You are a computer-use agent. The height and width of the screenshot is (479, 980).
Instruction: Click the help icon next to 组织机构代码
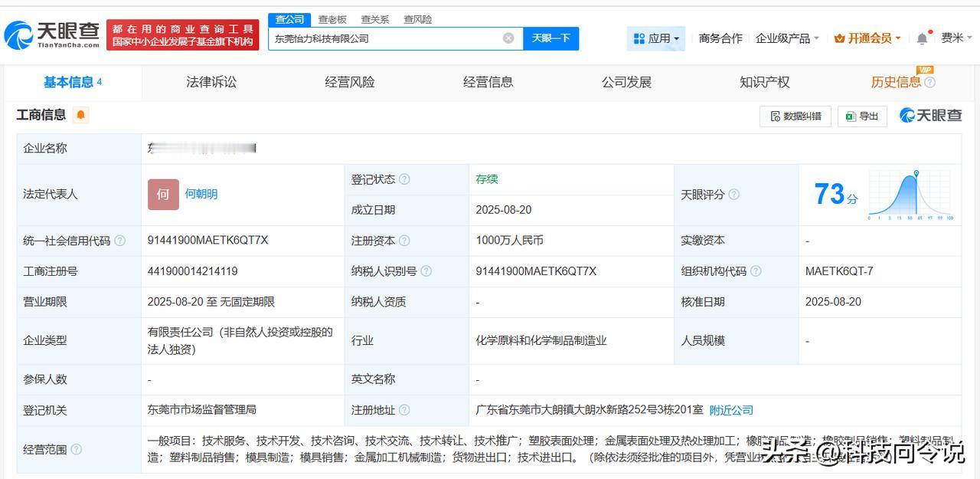point(756,271)
